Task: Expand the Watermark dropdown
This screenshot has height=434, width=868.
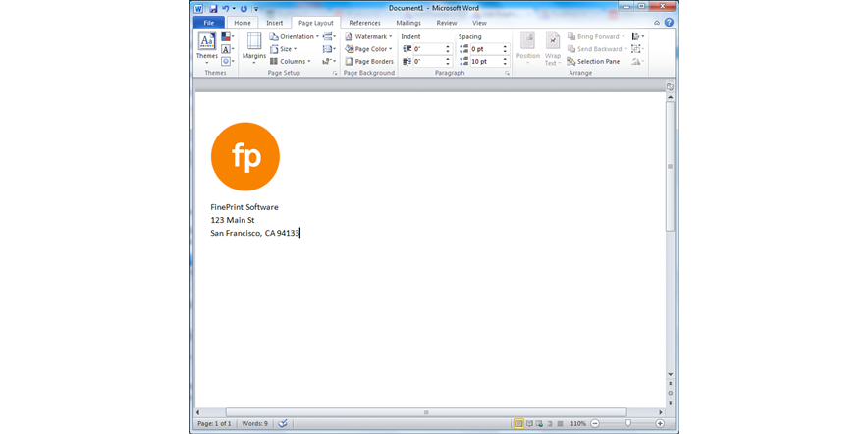Action: click(368, 36)
